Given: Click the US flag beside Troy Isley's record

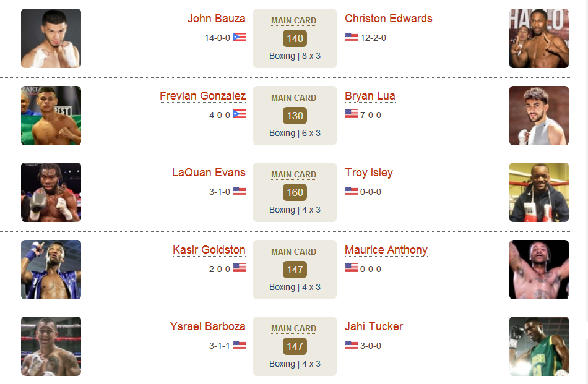Looking at the screenshot, I should (x=352, y=191).
